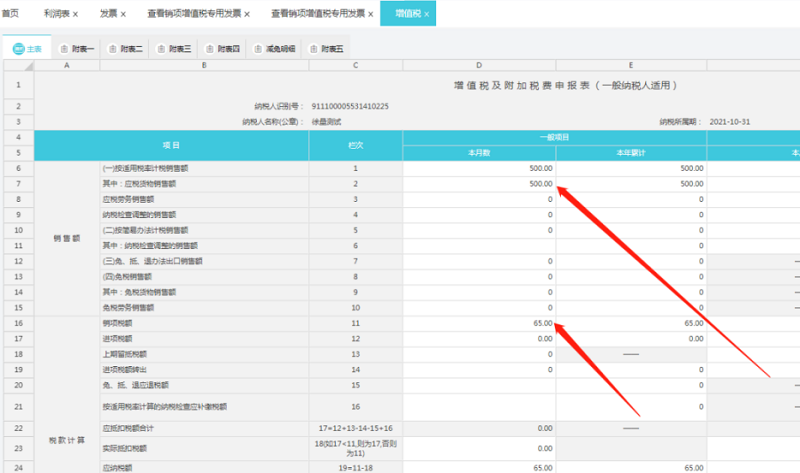Image resolution: width=800 pixels, height=473 pixels.
Task: Click (一)按适用税率计税销售额 row label
Action: click(x=145, y=168)
